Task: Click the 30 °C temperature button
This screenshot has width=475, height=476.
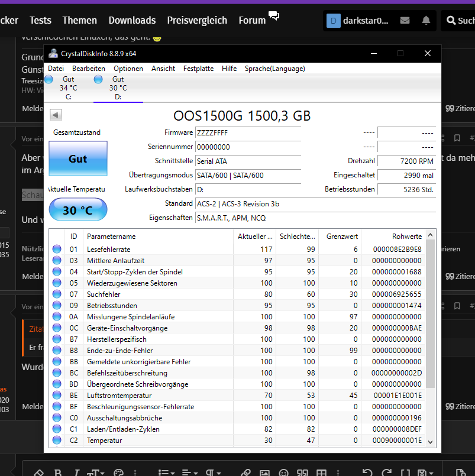Action: [78, 210]
